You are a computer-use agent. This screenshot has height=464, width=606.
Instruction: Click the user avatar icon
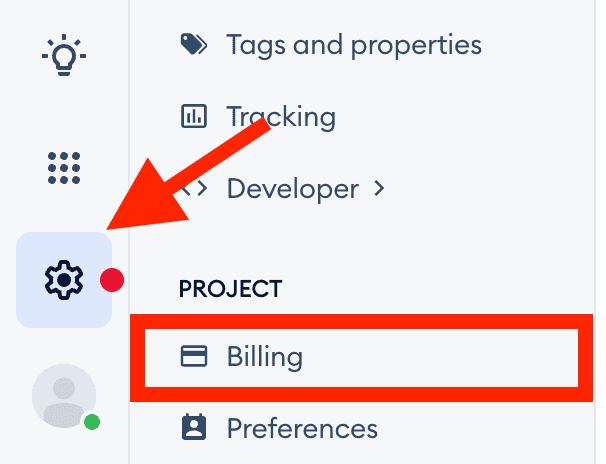64,396
